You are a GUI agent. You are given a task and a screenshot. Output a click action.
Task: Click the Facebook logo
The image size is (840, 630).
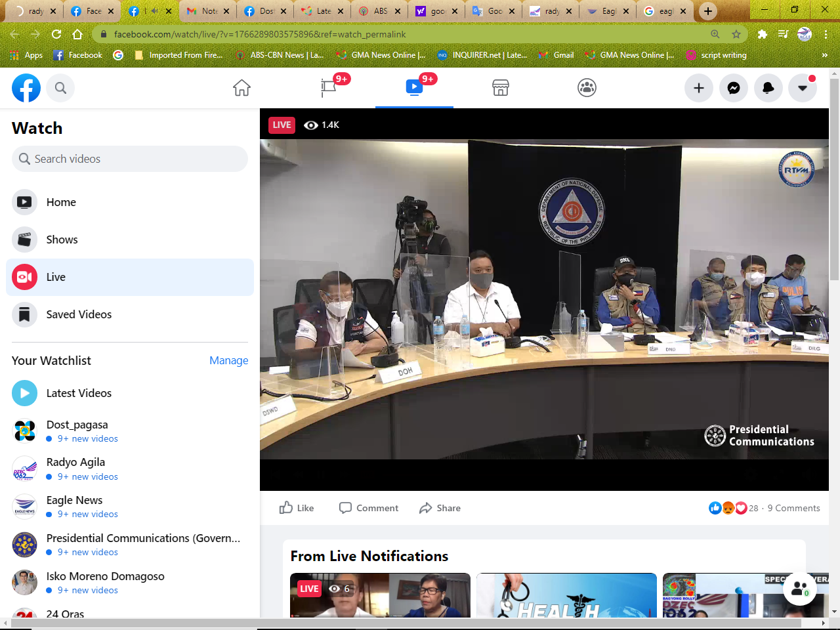click(26, 88)
